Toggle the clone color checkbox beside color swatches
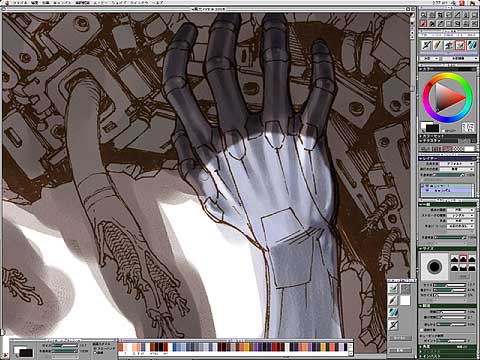Viewport: 480px width, 360px height. pyautogui.click(x=443, y=130)
